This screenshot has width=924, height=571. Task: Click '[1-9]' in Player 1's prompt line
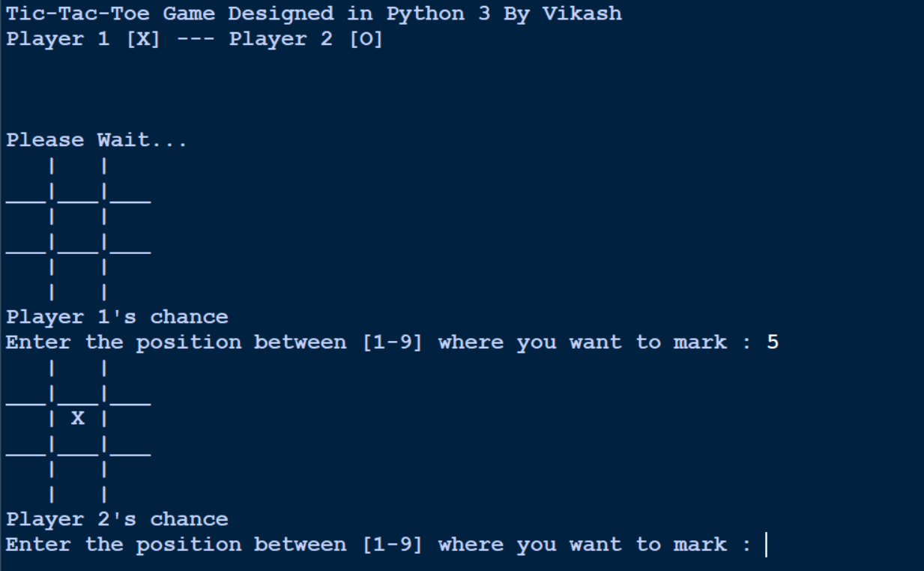point(392,342)
